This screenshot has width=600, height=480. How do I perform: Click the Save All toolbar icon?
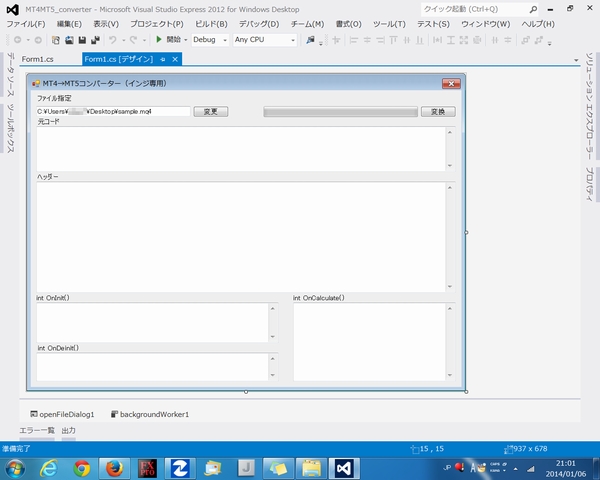click(x=95, y=40)
